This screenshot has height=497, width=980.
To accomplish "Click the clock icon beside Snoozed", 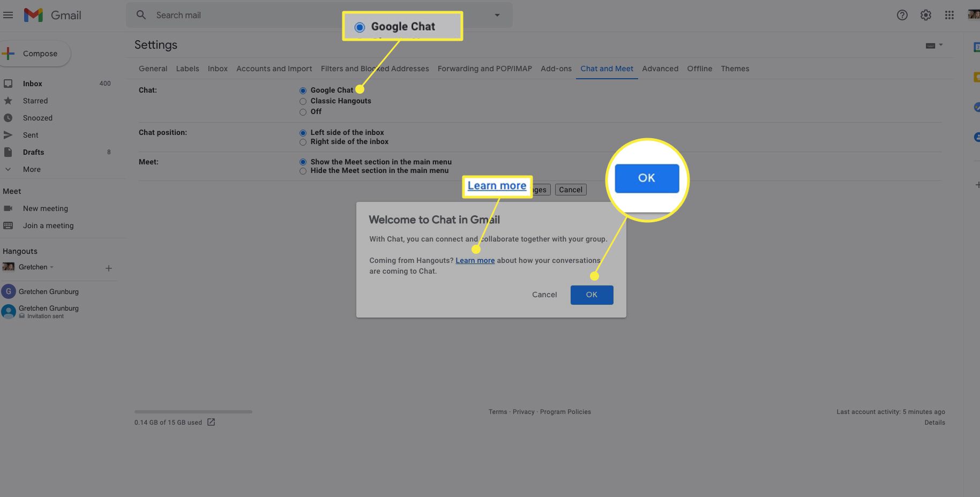I will tap(8, 118).
